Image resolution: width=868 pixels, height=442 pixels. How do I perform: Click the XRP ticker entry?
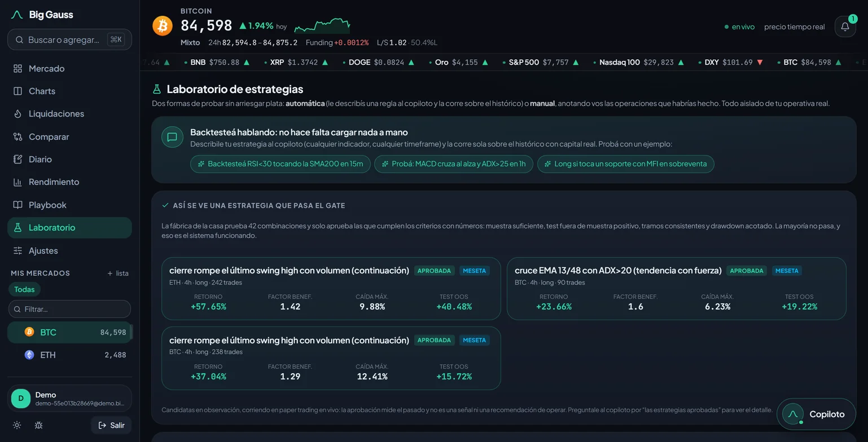(x=295, y=63)
